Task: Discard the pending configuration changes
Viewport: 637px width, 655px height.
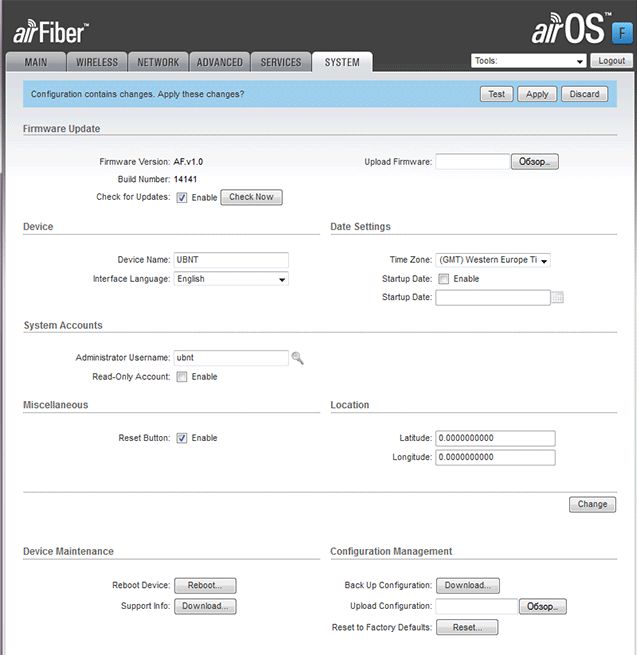Action: pos(584,94)
